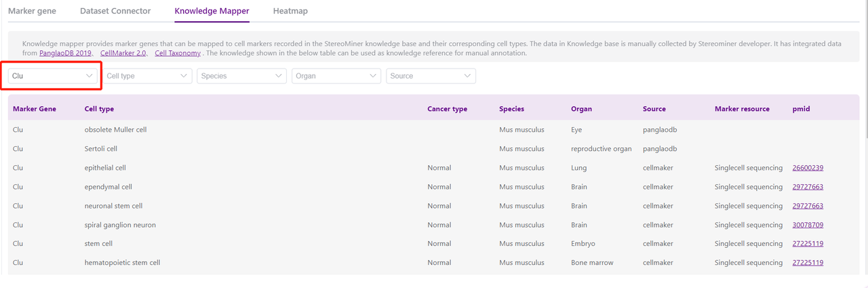The height and width of the screenshot is (288, 868).
Task: Expand the Cell type filter dropdown
Action: 147,76
